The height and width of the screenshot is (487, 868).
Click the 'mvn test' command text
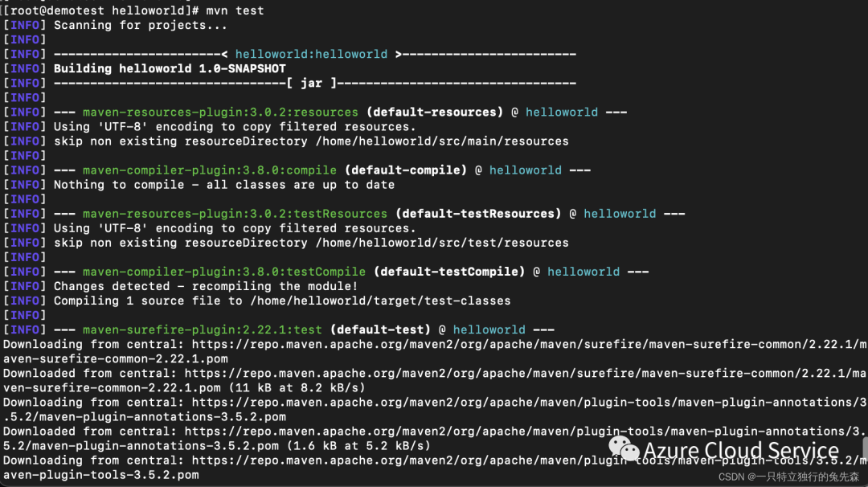[x=235, y=10]
